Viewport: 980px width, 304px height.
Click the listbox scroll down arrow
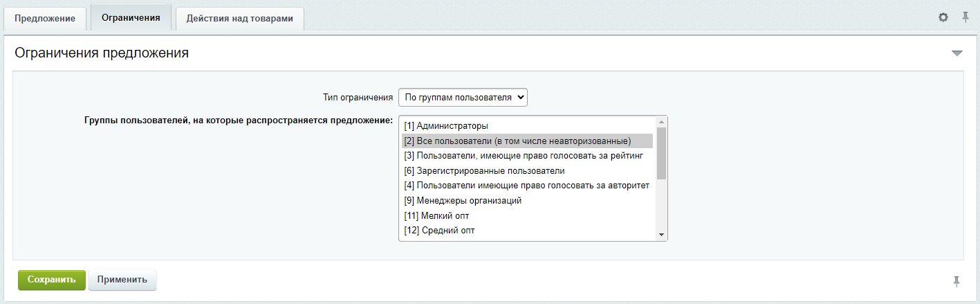coord(661,235)
